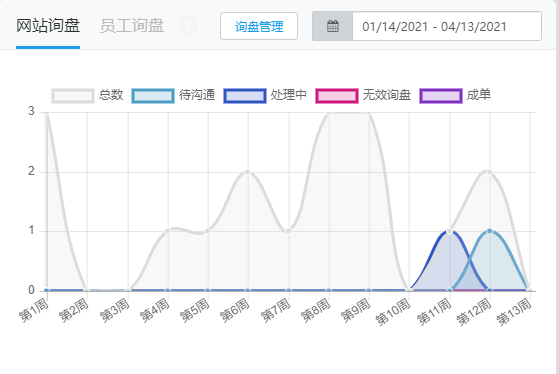Toggle 成单 legend swatch
This screenshot has width=559, height=374.
[x=441, y=96]
